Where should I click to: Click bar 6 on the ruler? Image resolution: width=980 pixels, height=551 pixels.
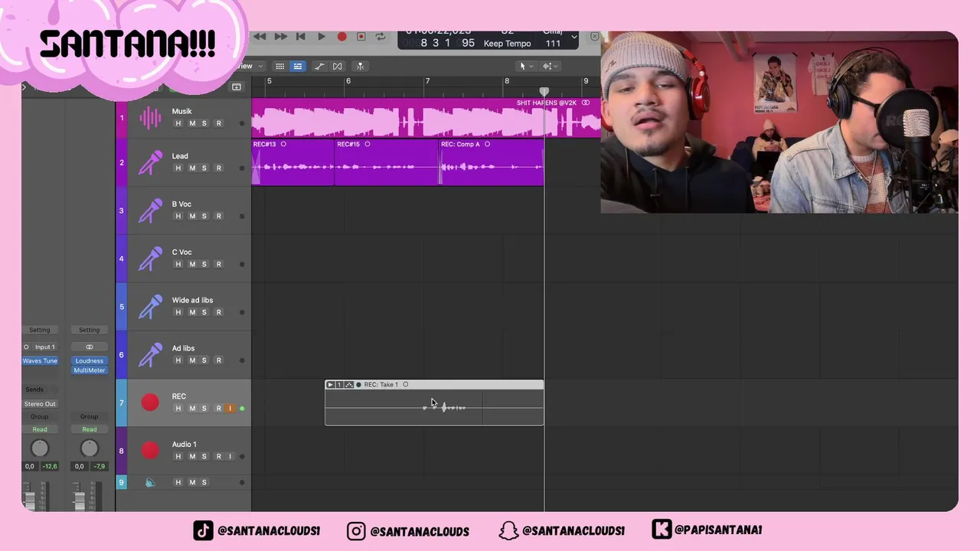pyautogui.click(x=348, y=81)
